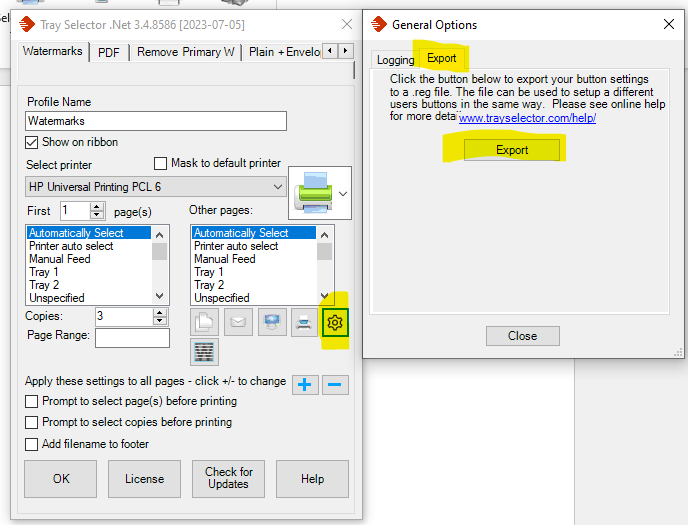
Task: Enable Mask to default printer
Action: tap(161, 164)
